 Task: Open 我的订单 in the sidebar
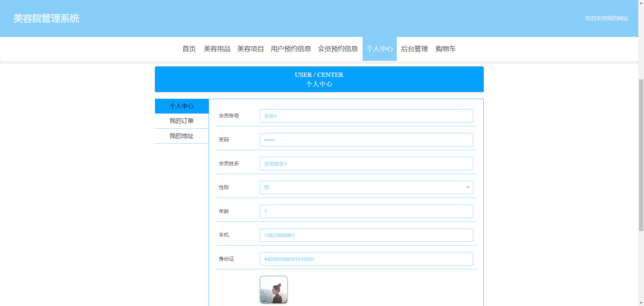coord(181,121)
